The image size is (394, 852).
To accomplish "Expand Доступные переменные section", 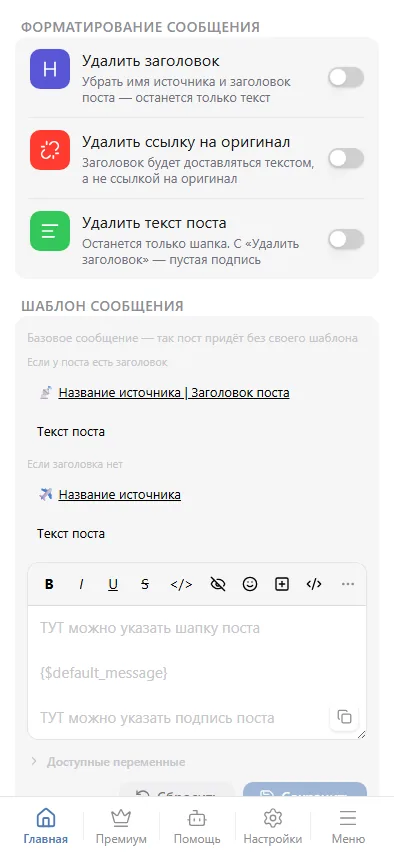I will [108, 762].
